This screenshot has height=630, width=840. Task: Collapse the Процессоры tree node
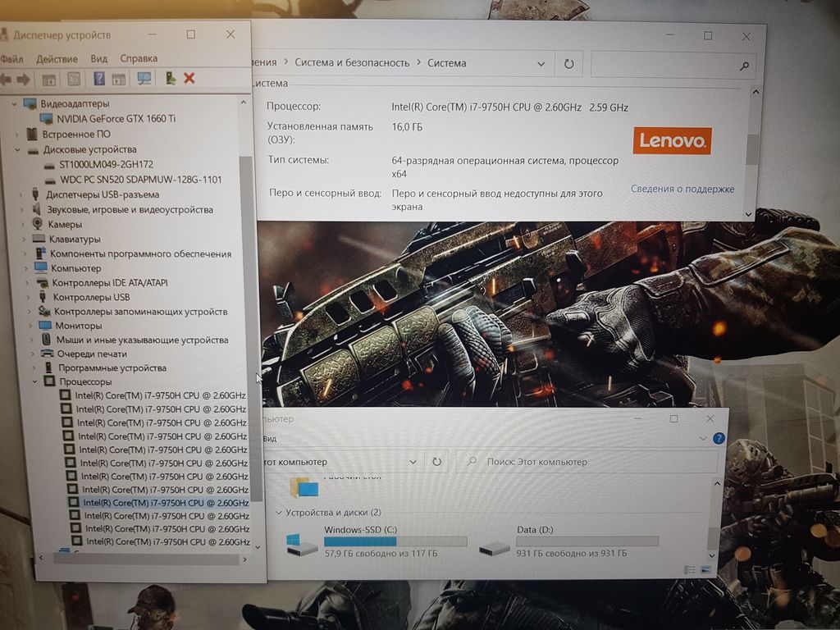[35, 382]
